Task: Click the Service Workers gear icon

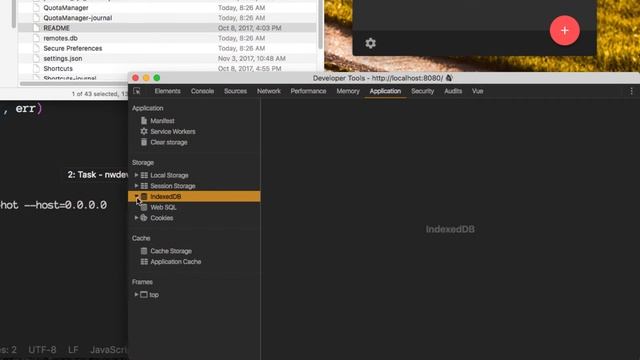Action: click(x=144, y=131)
